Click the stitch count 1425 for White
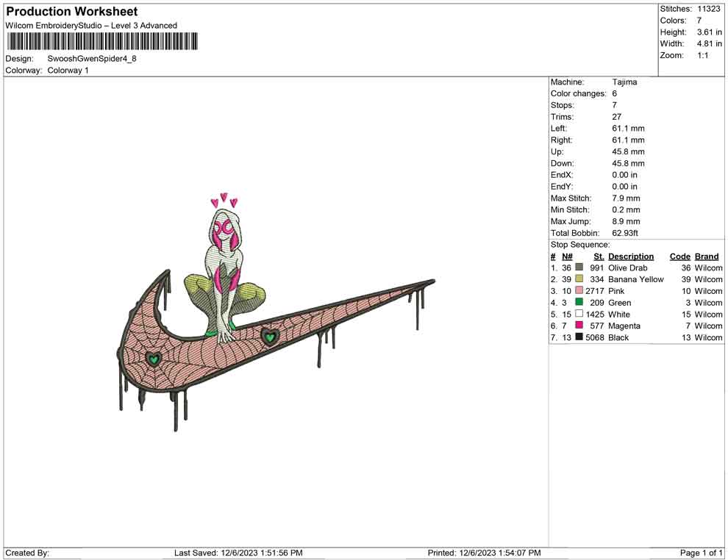The image size is (728, 560). (x=595, y=314)
